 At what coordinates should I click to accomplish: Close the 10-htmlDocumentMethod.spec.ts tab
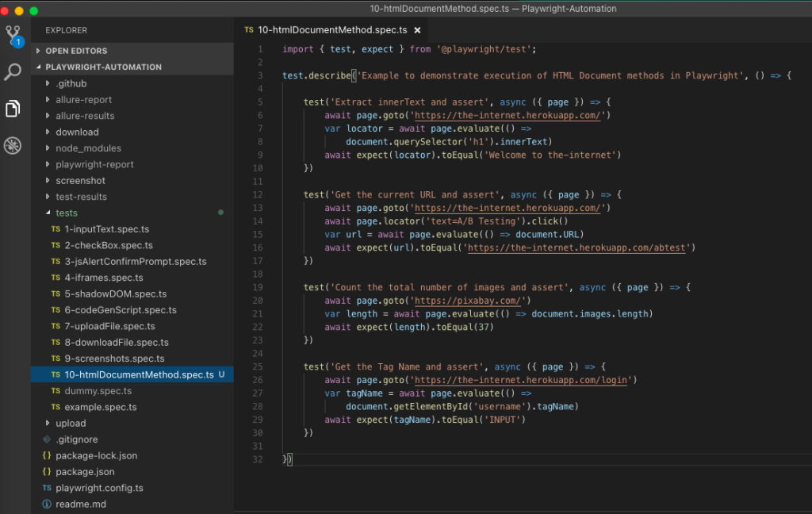click(418, 29)
